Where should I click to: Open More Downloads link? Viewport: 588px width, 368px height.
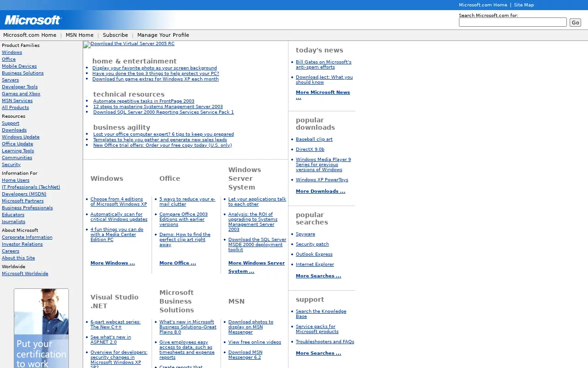click(321, 191)
